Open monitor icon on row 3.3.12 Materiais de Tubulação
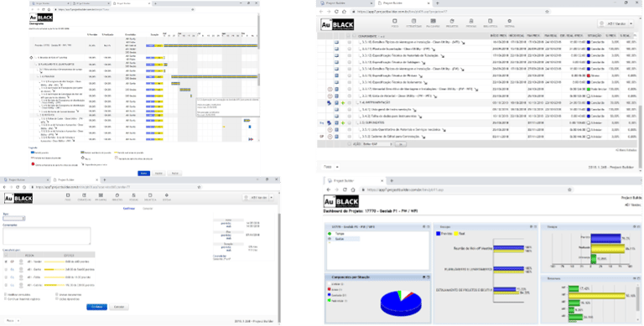644x326 pixels. pos(336,56)
